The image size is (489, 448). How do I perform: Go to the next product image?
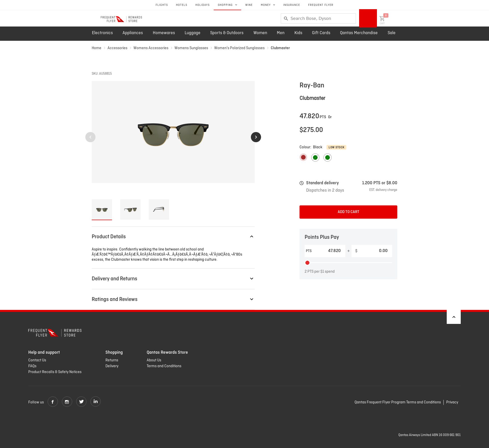(x=256, y=137)
